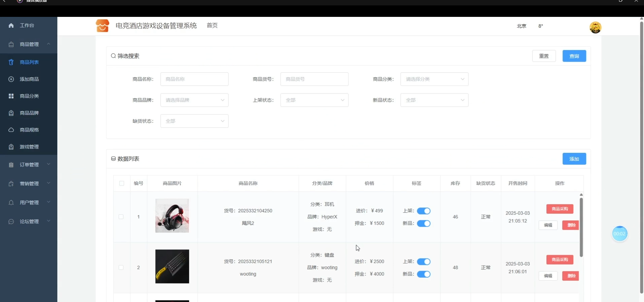Click the 游戏管理 sidebar icon

(11, 147)
